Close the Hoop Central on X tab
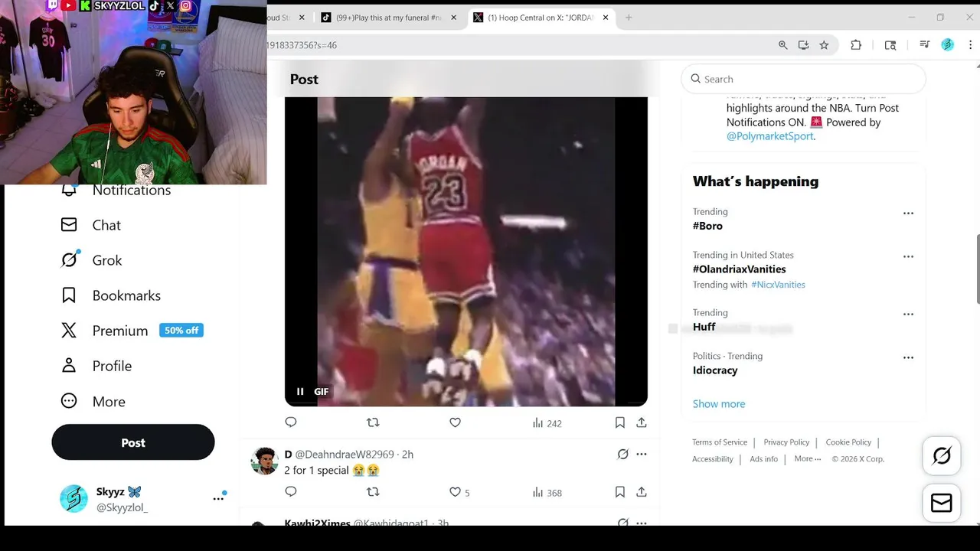Viewport: 980px width, 551px height. [606, 18]
